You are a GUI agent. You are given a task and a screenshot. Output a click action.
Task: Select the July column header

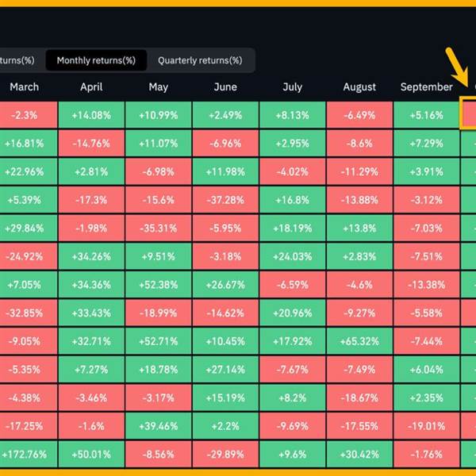[293, 87]
